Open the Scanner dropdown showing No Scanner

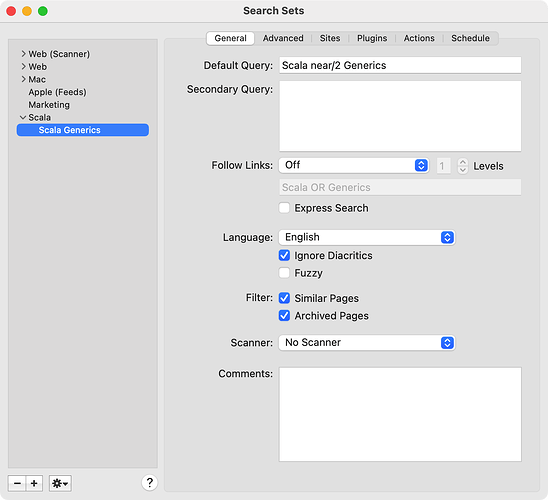pos(367,343)
